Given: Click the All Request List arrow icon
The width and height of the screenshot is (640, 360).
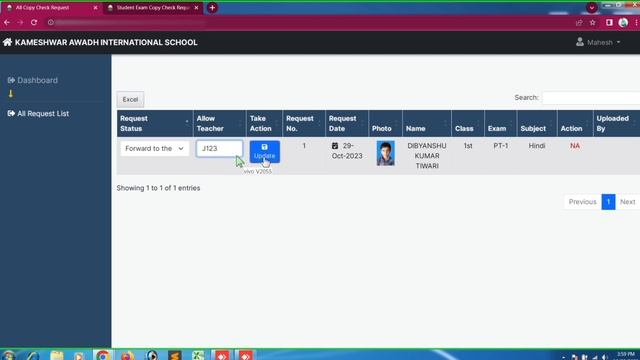Looking at the screenshot, I should pyautogui.click(x=11, y=113).
